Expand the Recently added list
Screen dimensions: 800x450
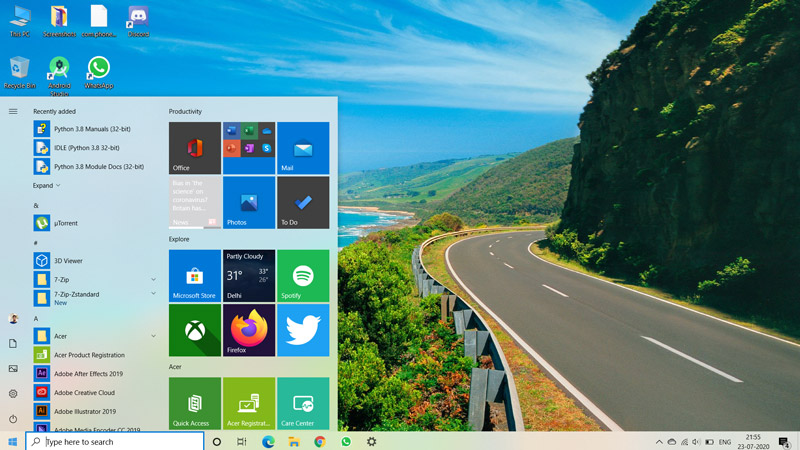[46, 185]
